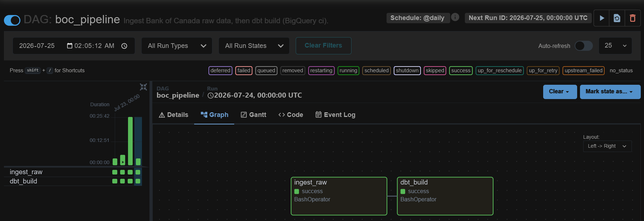Click the Clear Filters button
644x221 pixels.
point(323,46)
